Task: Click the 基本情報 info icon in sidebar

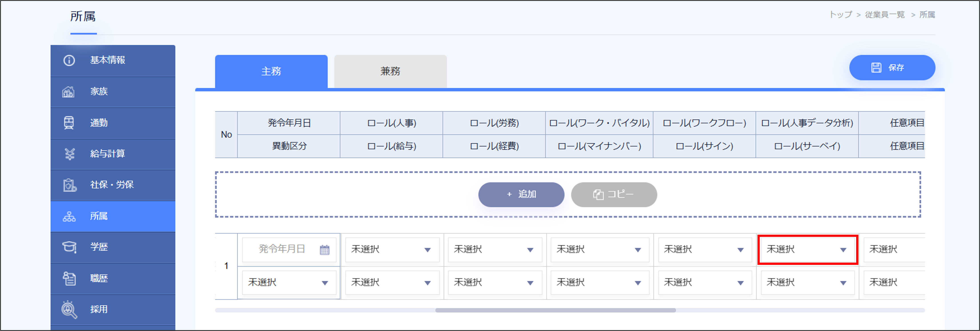Action: pos(69,60)
